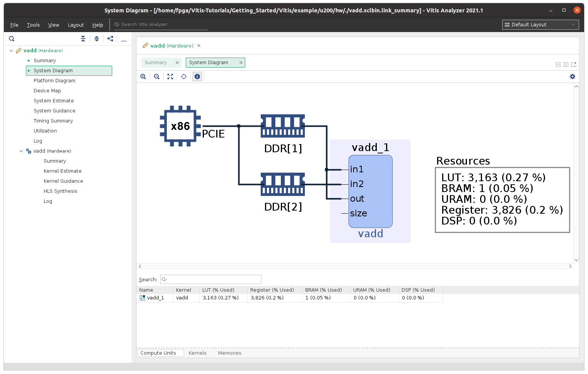This screenshot has height=374, width=588.
Task: Close the System Diagram tab
Action: click(x=241, y=63)
